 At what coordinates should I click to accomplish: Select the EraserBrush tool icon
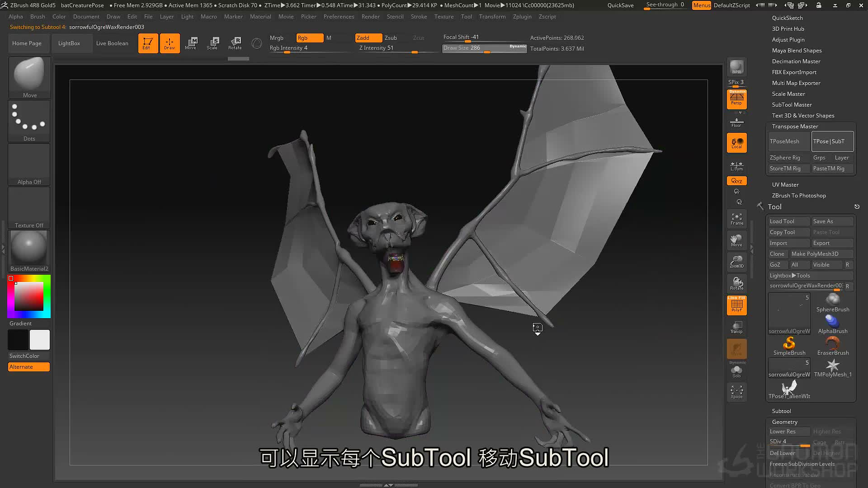833,346
